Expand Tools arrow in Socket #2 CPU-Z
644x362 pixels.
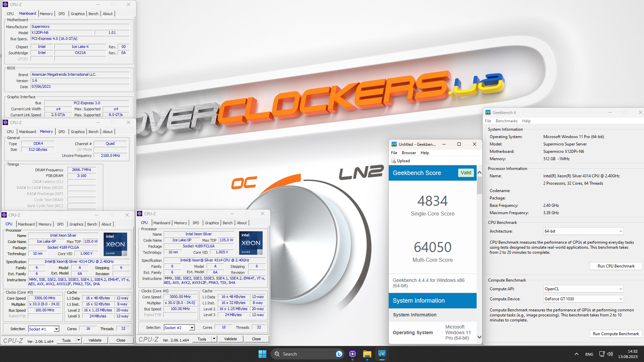tap(214, 339)
